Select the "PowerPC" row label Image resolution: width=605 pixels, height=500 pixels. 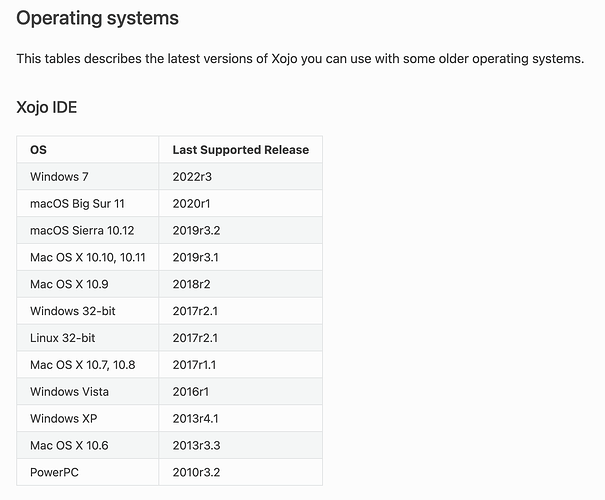[x=55, y=472]
